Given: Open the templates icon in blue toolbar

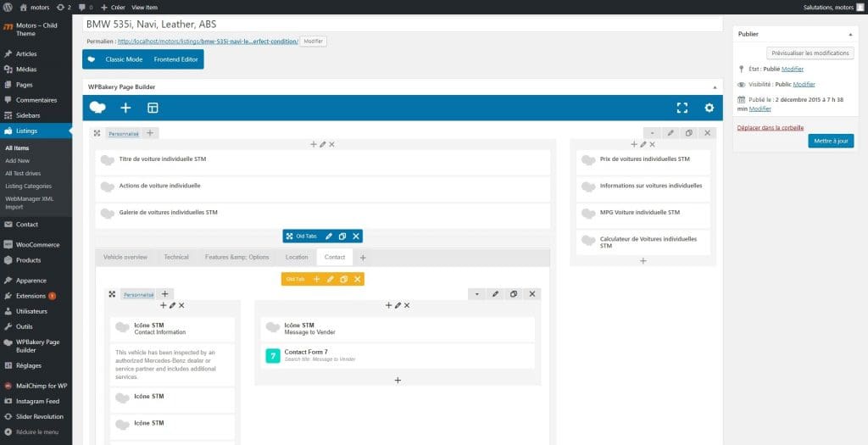Looking at the screenshot, I should 153,108.
